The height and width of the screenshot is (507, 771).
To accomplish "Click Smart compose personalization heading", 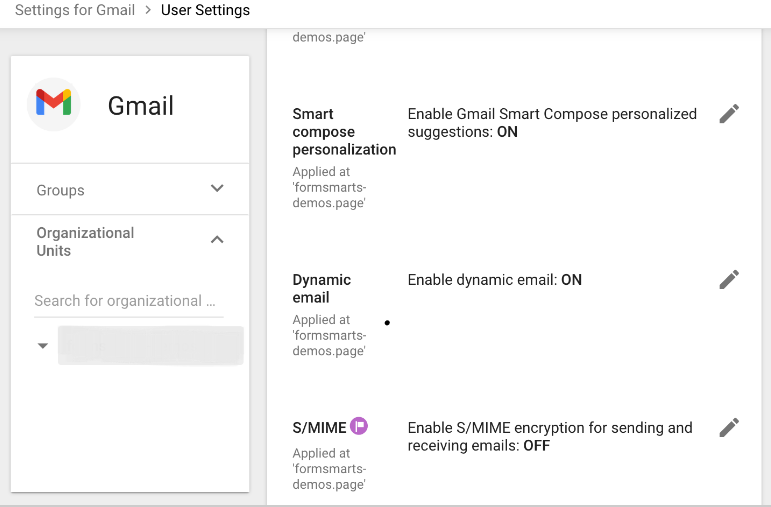I will click(x=344, y=132).
